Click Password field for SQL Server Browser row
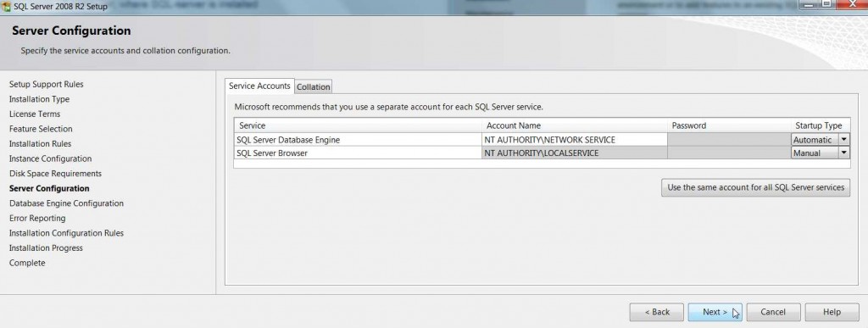This screenshot has width=868, height=328. tap(729, 153)
